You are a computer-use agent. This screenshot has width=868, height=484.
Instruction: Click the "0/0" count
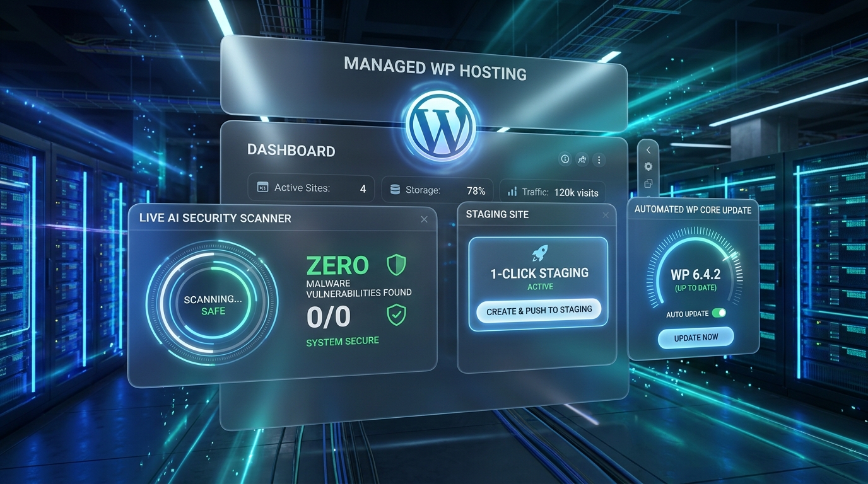pyautogui.click(x=328, y=317)
